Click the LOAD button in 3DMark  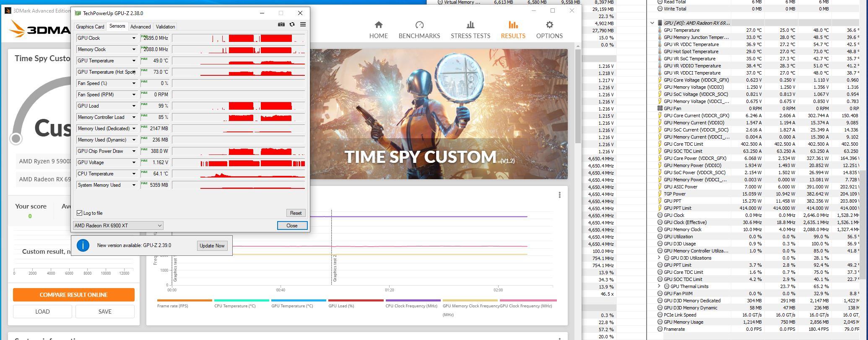pyautogui.click(x=42, y=312)
